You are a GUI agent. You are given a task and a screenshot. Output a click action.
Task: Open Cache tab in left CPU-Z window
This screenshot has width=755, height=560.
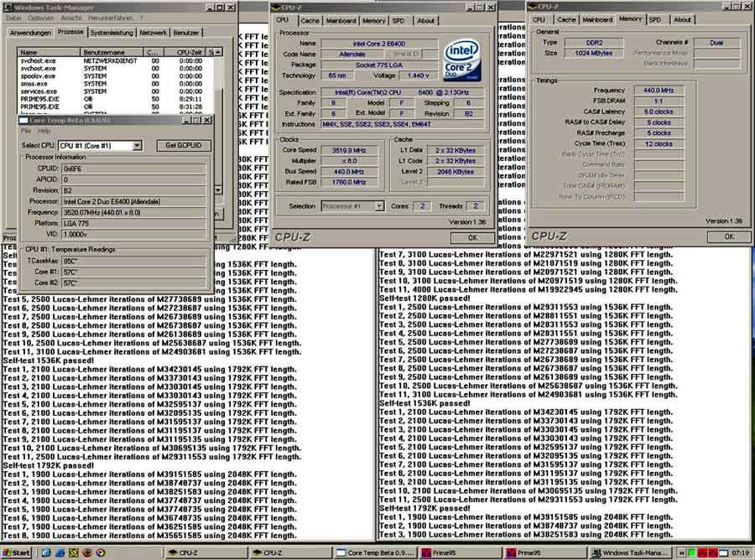(310, 21)
